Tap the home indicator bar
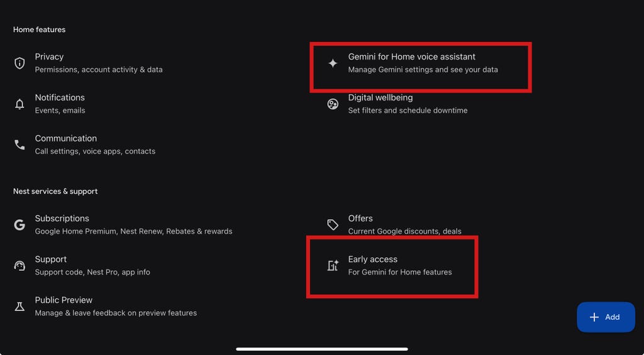This screenshot has height=355, width=644. [x=322, y=349]
